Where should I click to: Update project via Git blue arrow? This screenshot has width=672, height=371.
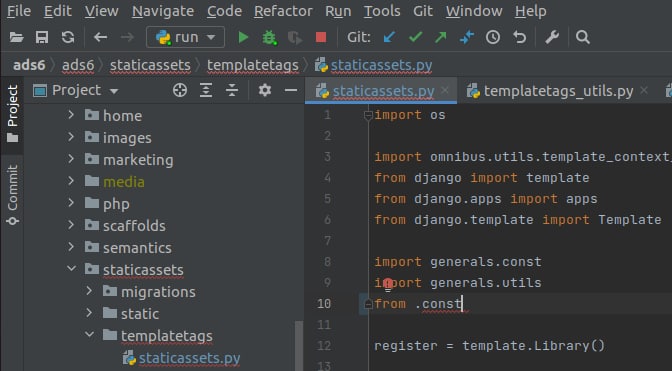(389, 37)
